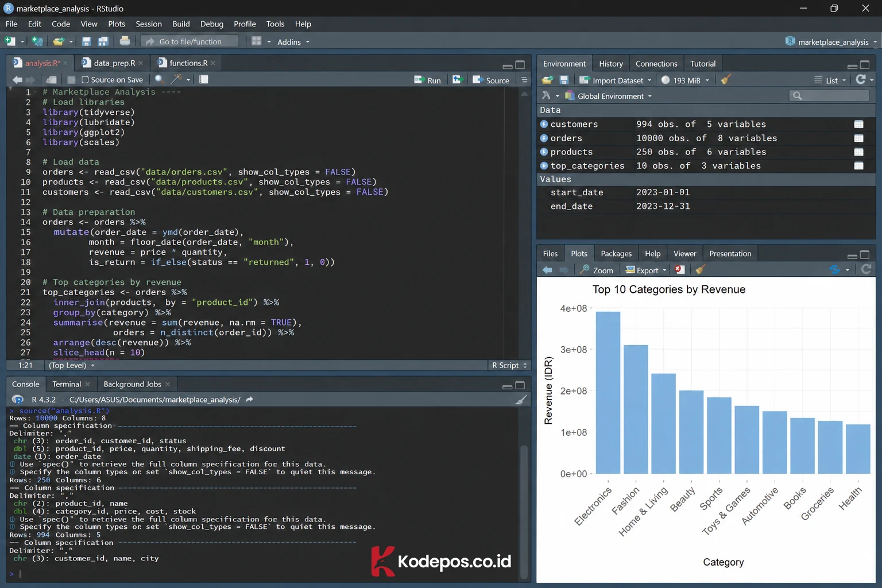Click the Go to file/function field
The image size is (882, 588).
coord(189,41)
